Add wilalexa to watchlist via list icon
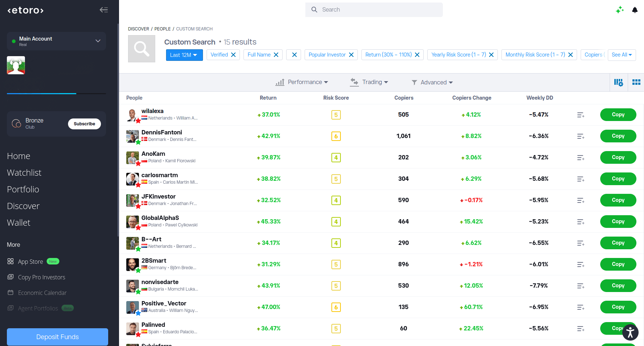 pos(581,115)
